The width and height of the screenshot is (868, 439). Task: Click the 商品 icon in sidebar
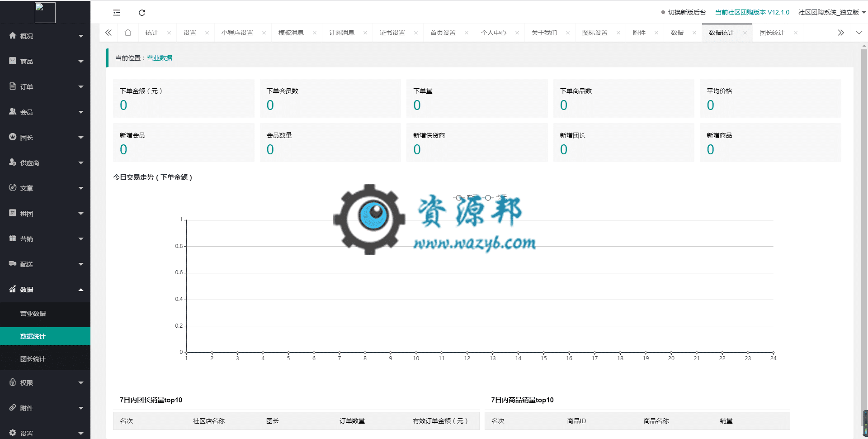(x=13, y=61)
